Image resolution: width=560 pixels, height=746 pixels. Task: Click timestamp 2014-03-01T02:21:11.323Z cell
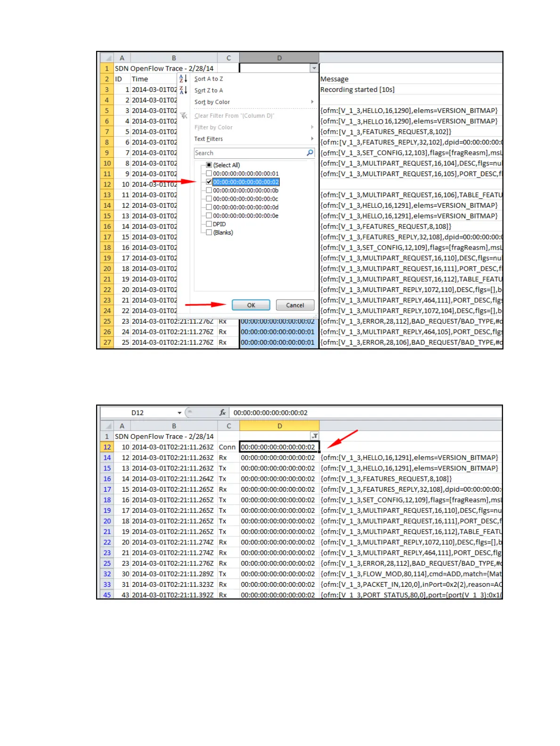pyautogui.click(x=174, y=584)
